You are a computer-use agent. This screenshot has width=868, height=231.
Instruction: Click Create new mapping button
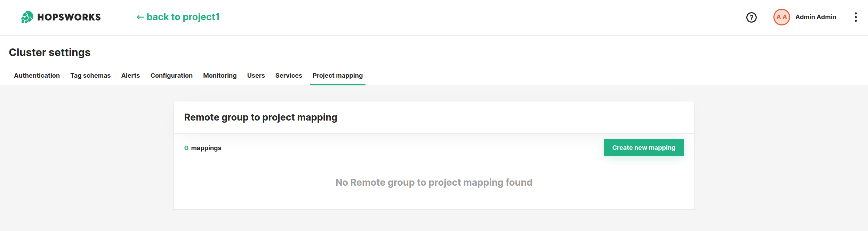click(644, 147)
